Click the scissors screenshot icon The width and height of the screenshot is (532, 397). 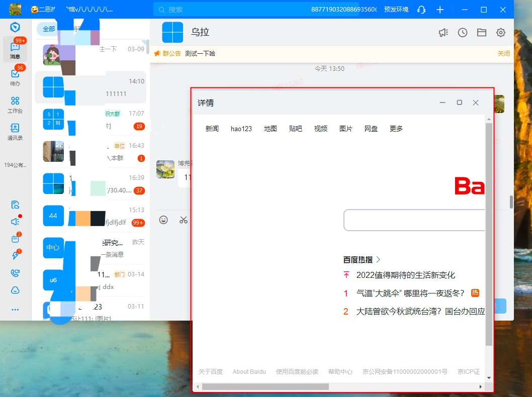pyautogui.click(x=183, y=220)
